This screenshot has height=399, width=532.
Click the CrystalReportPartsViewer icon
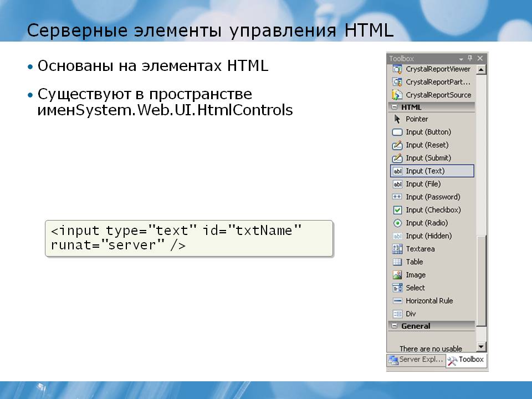pos(397,82)
